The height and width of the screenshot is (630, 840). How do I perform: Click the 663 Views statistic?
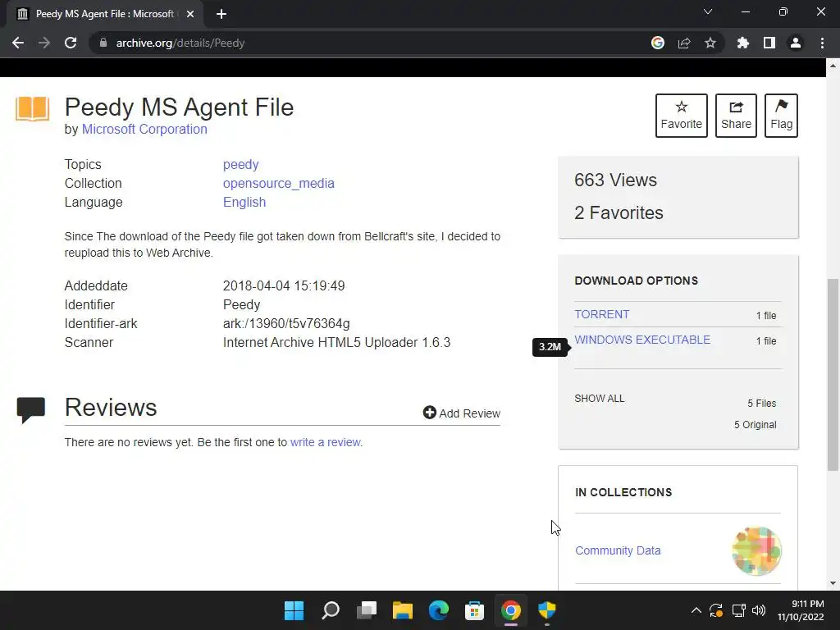click(x=615, y=180)
